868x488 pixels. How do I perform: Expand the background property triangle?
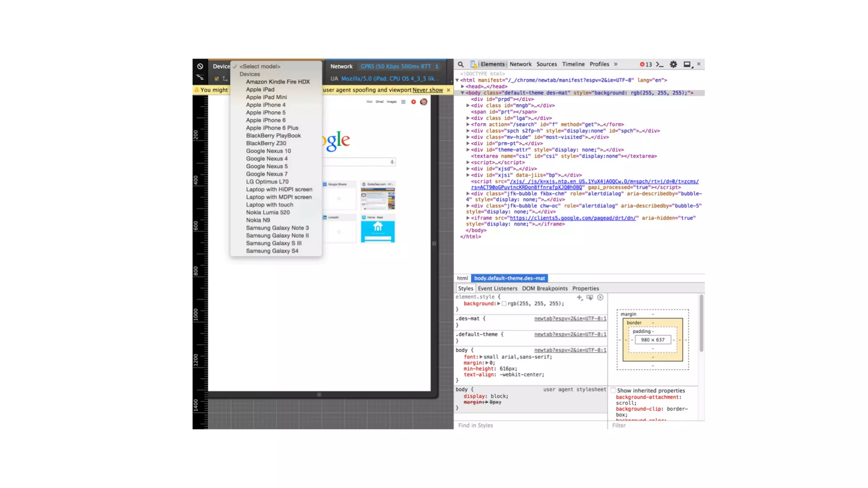pyautogui.click(x=499, y=304)
